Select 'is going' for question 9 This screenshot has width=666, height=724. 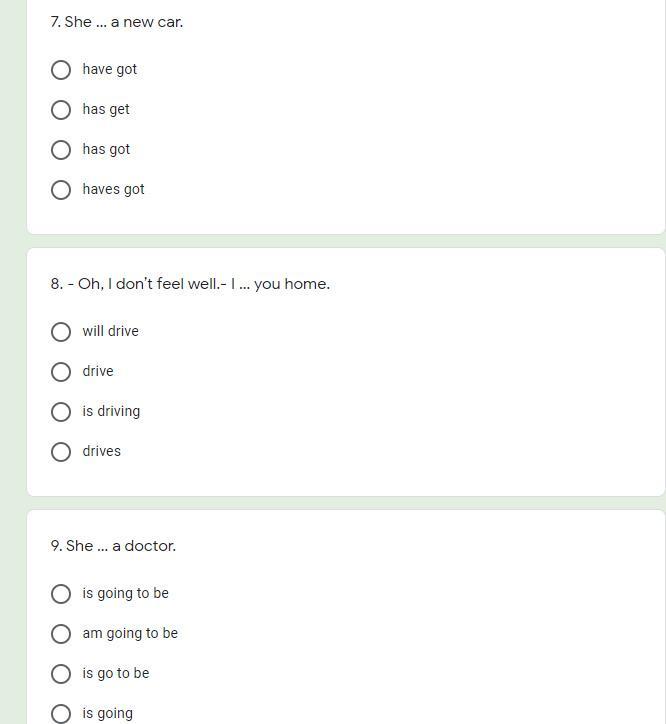click(x=61, y=714)
